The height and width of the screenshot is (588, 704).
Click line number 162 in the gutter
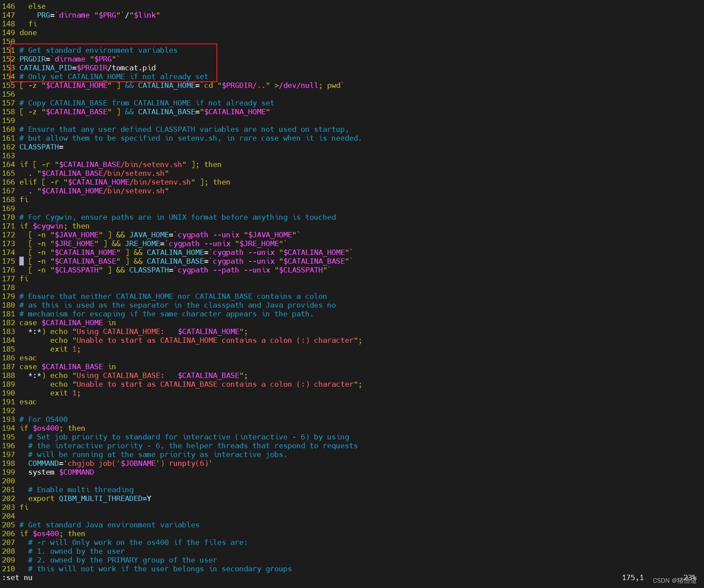point(8,147)
